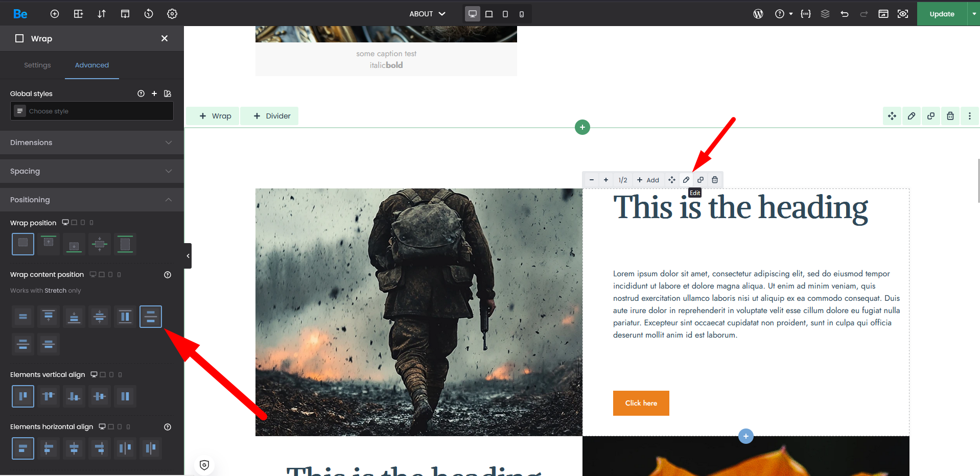Click the wrap Edit pencil icon
The width and height of the screenshot is (980, 476).
click(686, 180)
